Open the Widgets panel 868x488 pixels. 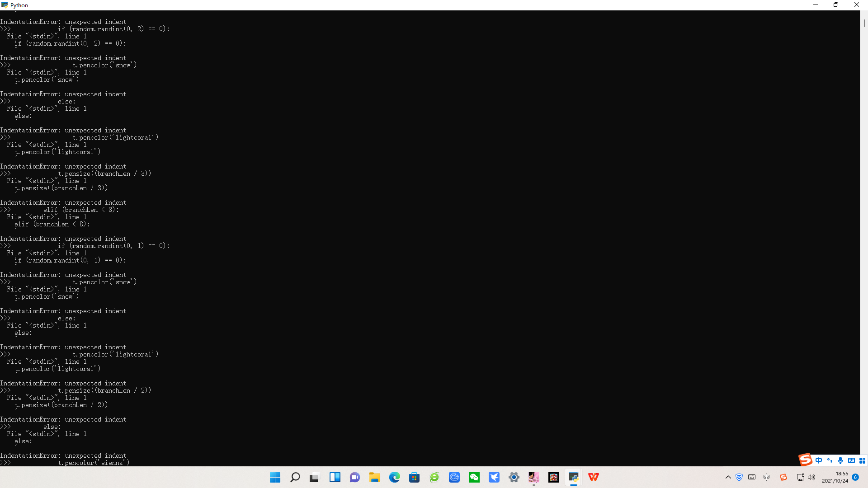[x=335, y=477]
